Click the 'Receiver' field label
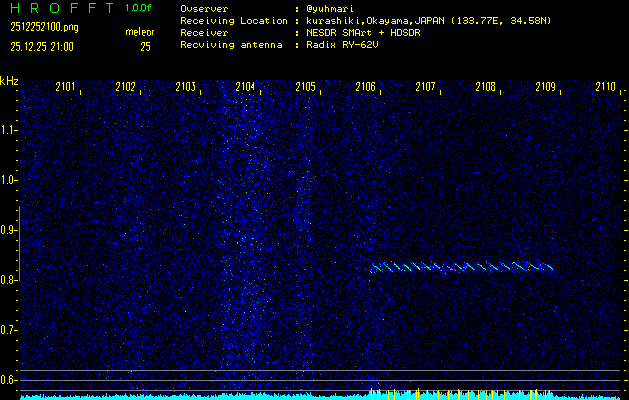Viewport: 629px width, 400px height. pyautogui.click(x=204, y=33)
